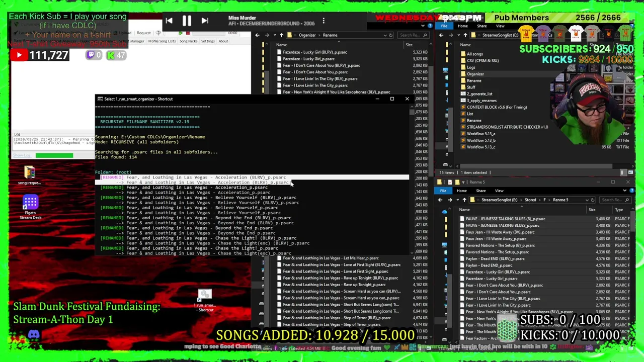This screenshot has width=644, height=362.
Task: Skip to the next track
Action: 205,21
